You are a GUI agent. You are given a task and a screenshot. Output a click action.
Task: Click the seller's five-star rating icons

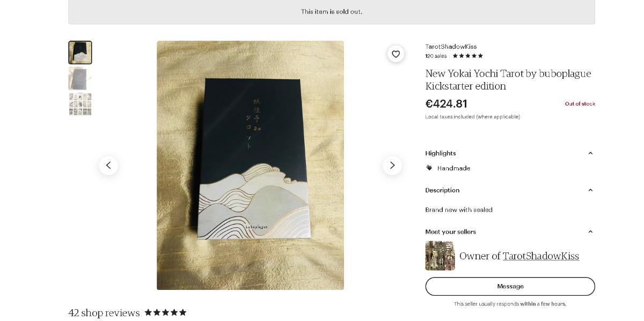point(467,56)
